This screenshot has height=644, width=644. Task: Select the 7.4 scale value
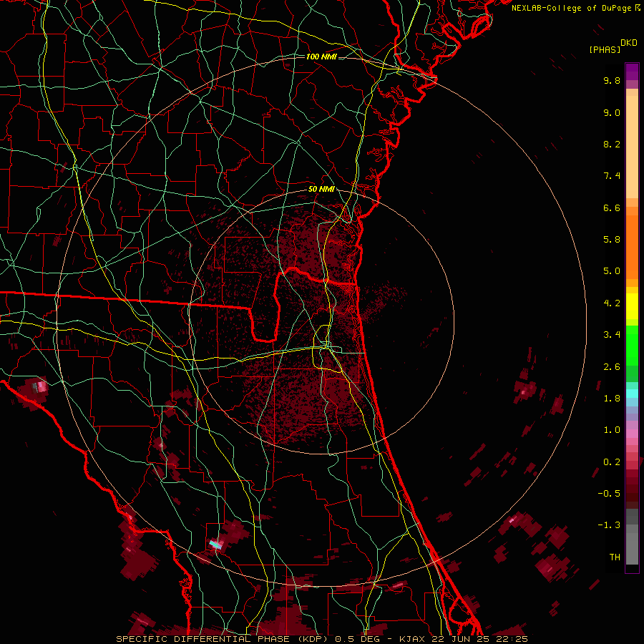coord(612,176)
